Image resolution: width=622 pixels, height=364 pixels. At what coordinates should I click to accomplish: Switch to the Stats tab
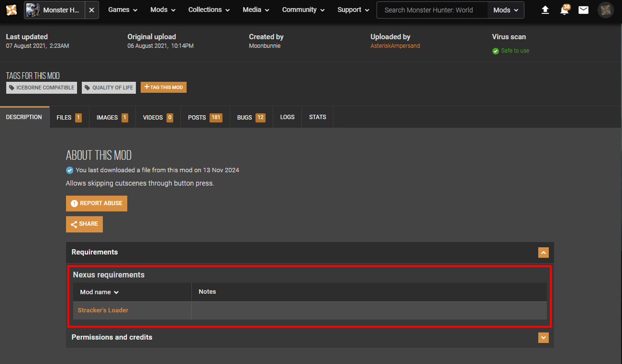(x=318, y=117)
